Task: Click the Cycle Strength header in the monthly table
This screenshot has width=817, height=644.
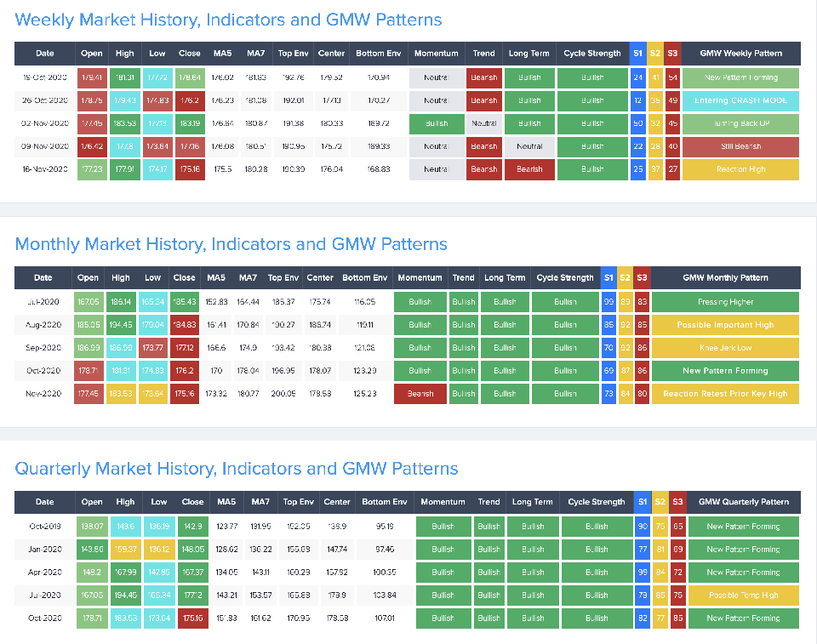Action: (x=565, y=277)
